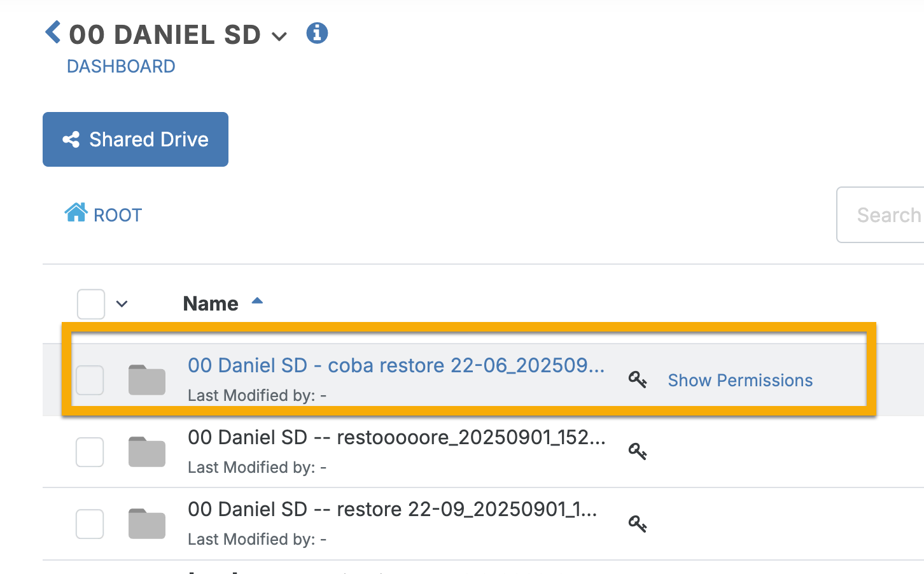Screen dimensions: 924x574
Task: Click folder icon of restooooore row
Action: 147,452
